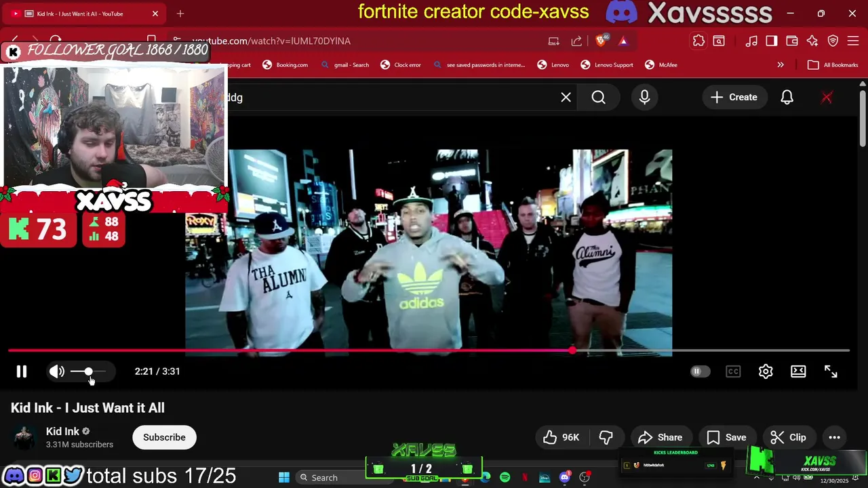Click the Clip button
The height and width of the screenshot is (488, 868).
tap(789, 437)
